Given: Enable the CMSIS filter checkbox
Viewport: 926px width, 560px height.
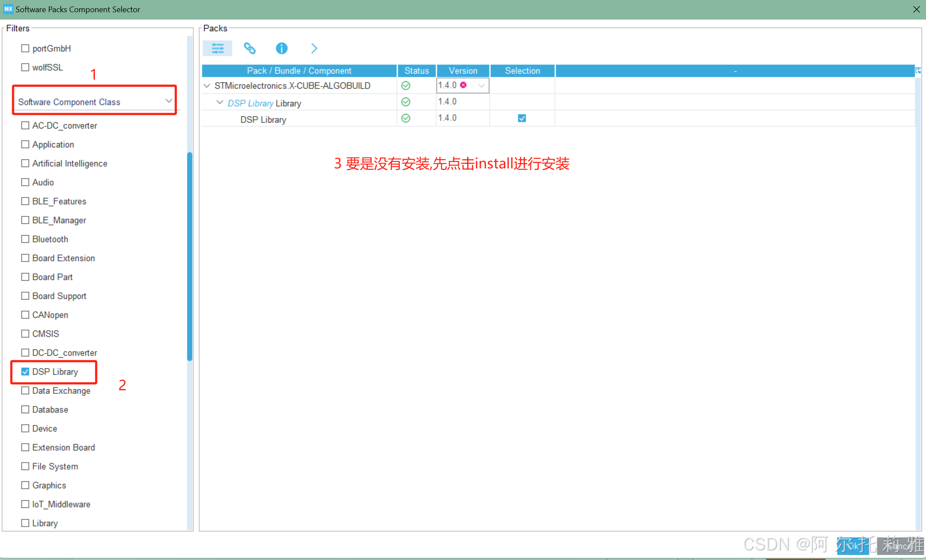Looking at the screenshot, I should pyautogui.click(x=25, y=334).
